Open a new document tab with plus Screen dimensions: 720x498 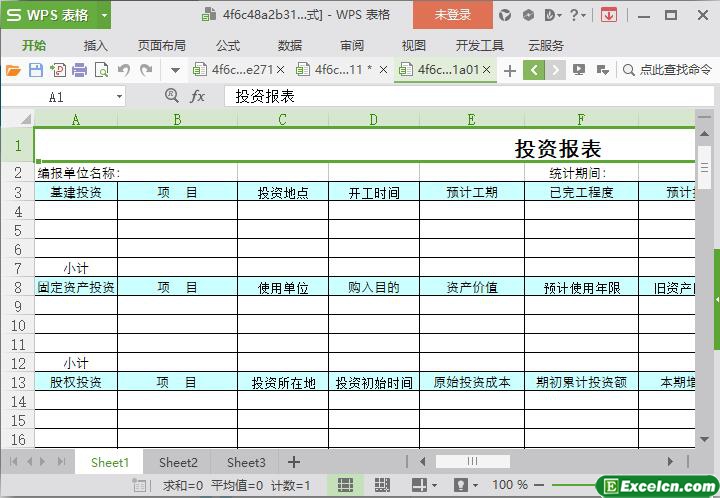click(510, 70)
